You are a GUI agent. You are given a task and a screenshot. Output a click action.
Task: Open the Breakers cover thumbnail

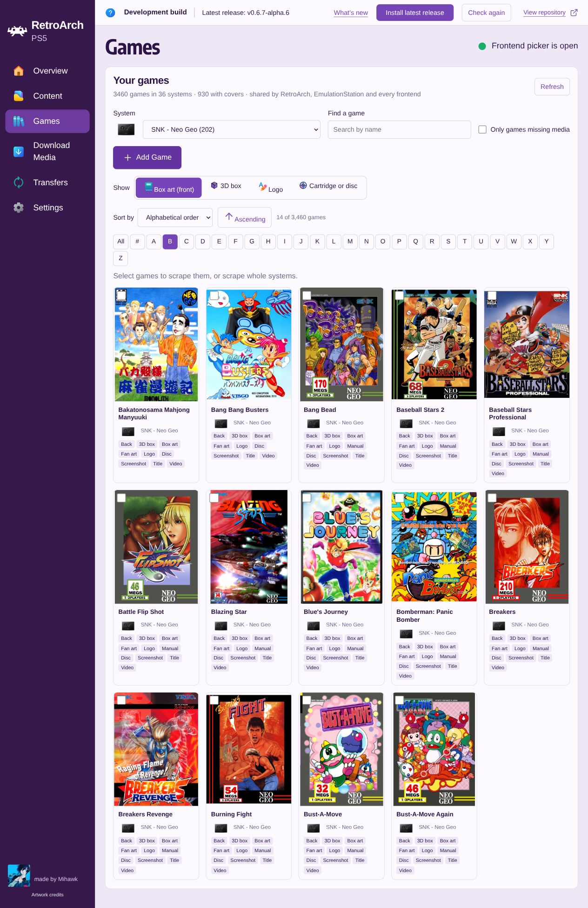point(527,547)
